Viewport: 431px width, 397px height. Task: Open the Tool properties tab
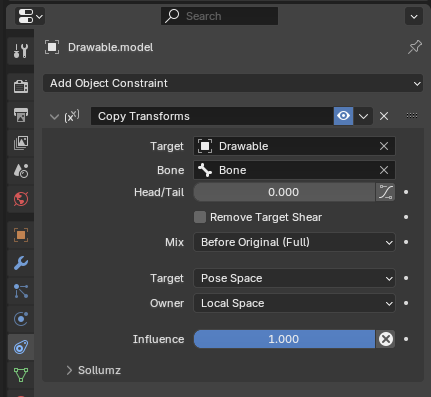coord(21,50)
